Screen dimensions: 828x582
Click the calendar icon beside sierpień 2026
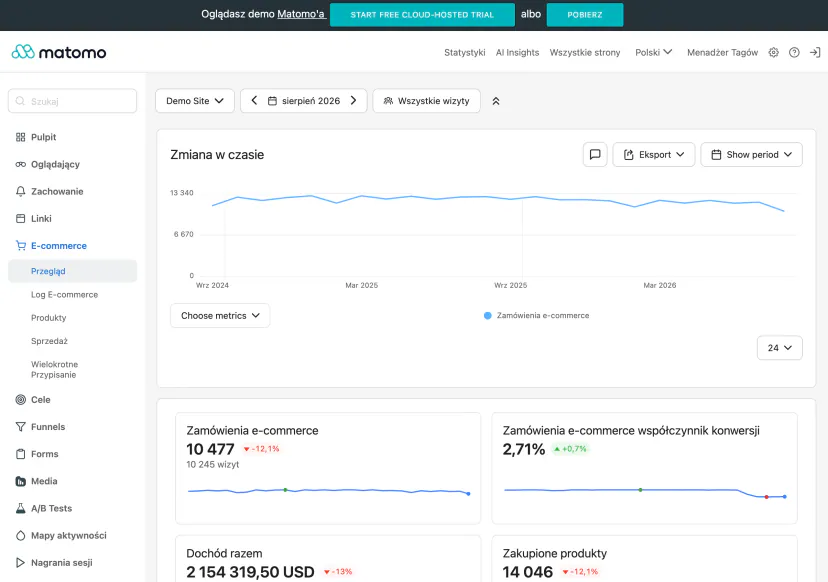272,101
